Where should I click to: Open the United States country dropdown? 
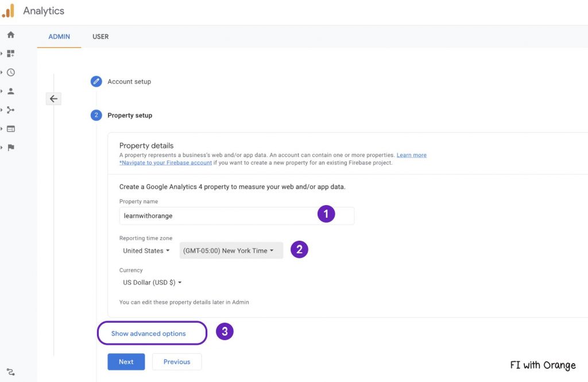pyautogui.click(x=146, y=250)
